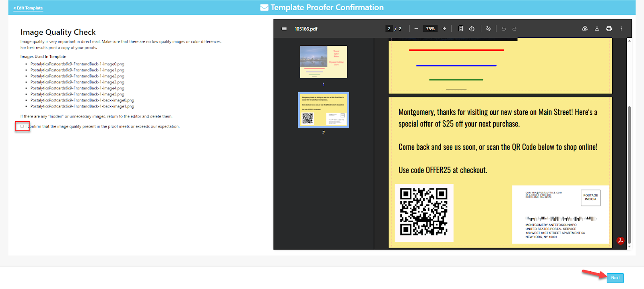The image size is (644, 289).
Task: Click the Image Quality Check heading
Action: click(x=58, y=32)
